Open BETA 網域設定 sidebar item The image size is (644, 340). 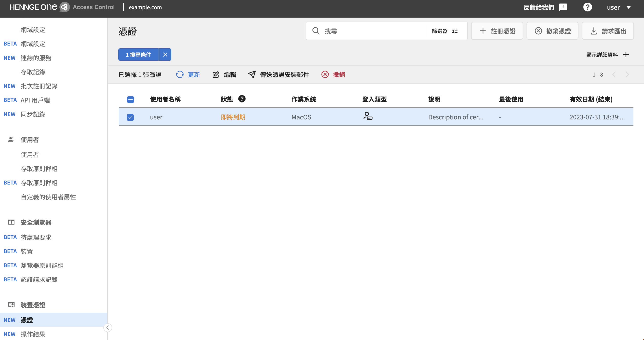(x=33, y=44)
